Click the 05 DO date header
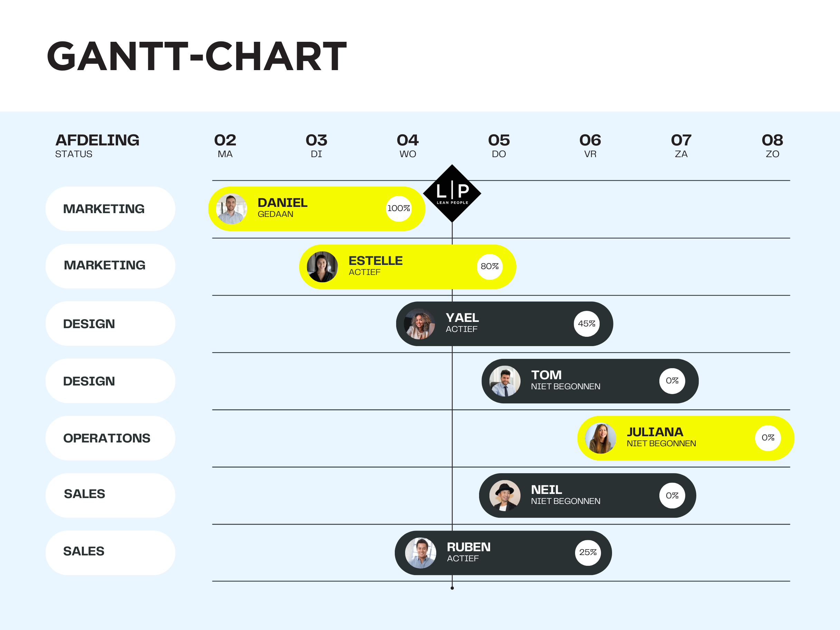The height and width of the screenshot is (630, 840). [x=499, y=145]
